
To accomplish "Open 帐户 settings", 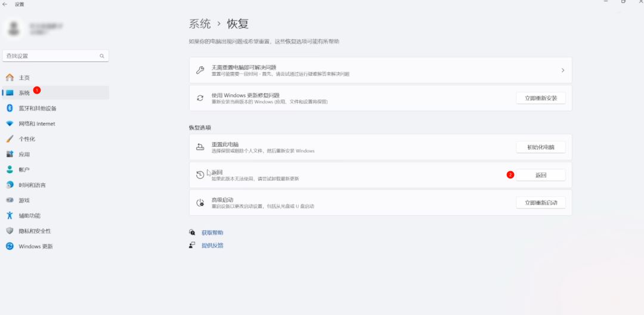I will tap(56, 169).
